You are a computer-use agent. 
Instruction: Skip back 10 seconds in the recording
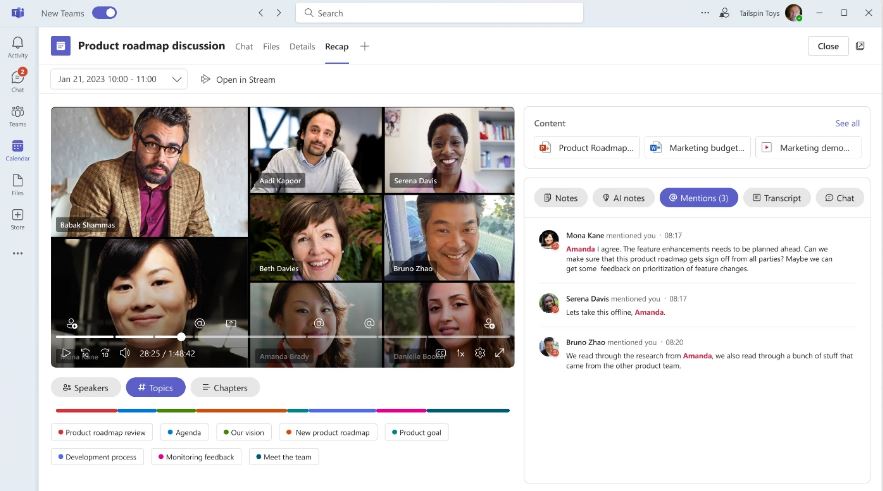[86, 353]
